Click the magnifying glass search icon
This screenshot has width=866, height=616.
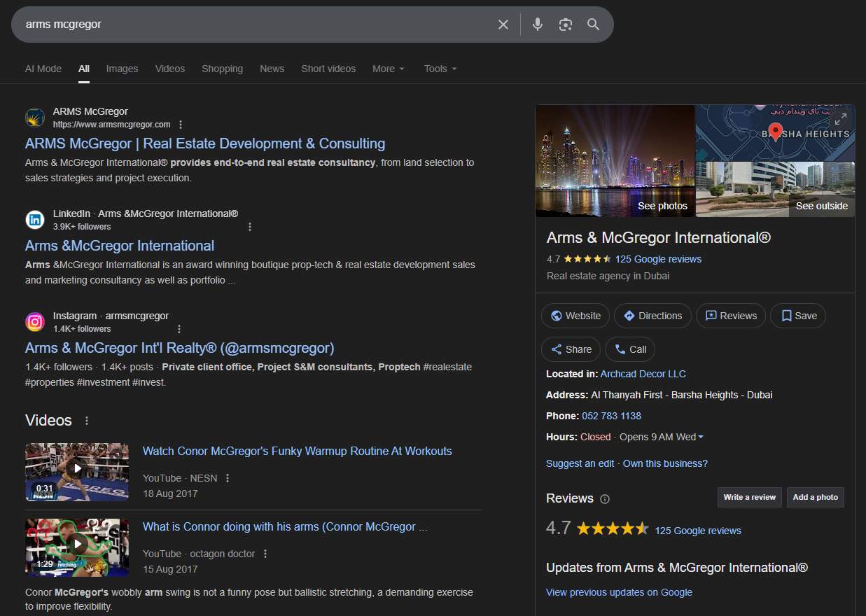click(x=593, y=24)
